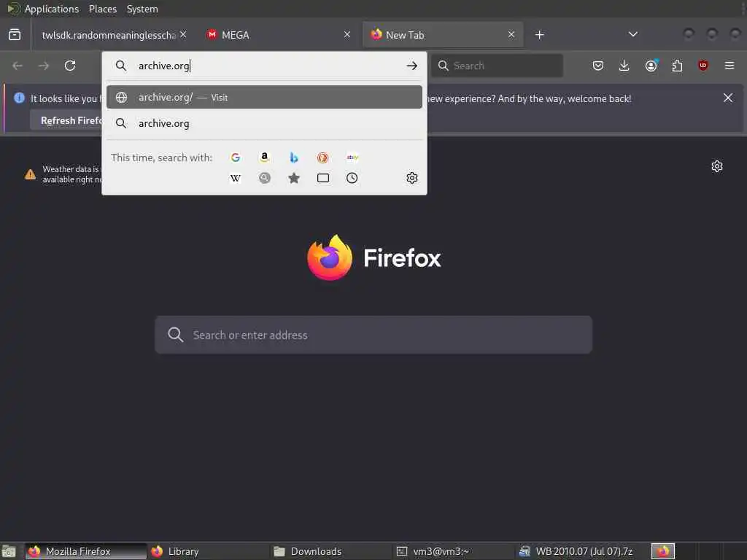Click the toolbar Search box

tap(498, 66)
